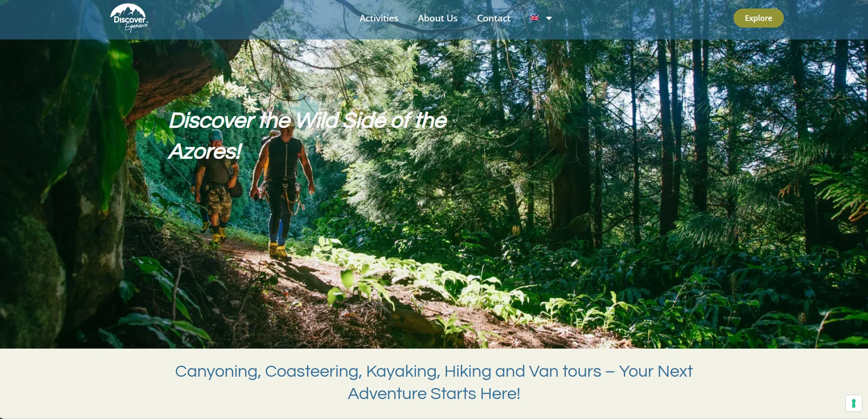Click the 'Discover the Wild Side' headline
Image resolution: width=868 pixels, height=419 pixels.
coord(308,120)
